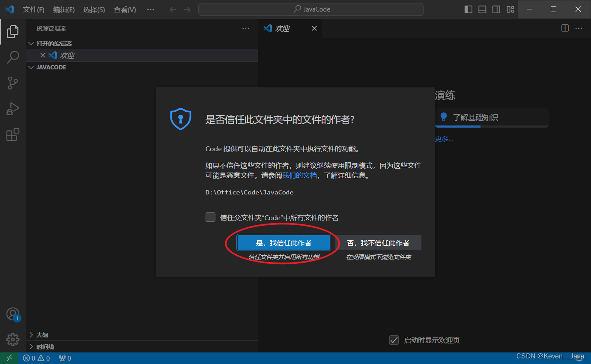591x364 pixels.
Task: Open the overflow menu ellipsis in menu bar
Action: pos(151,9)
